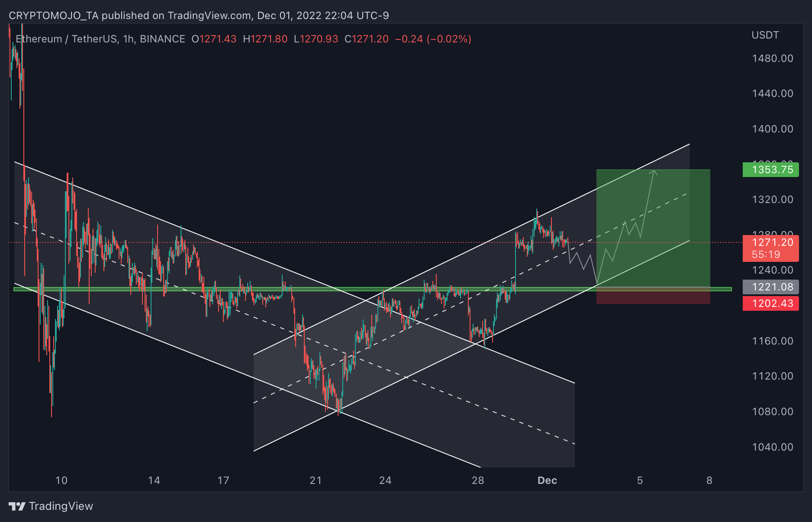Click the gray 1221.08 entry price tag

(x=770, y=287)
